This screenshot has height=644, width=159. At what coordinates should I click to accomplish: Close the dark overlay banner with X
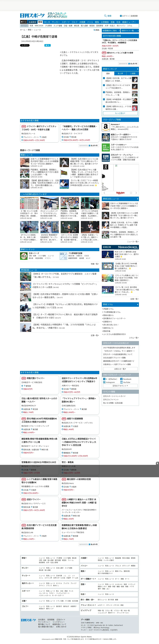pyautogui.click(x=157, y=463)
